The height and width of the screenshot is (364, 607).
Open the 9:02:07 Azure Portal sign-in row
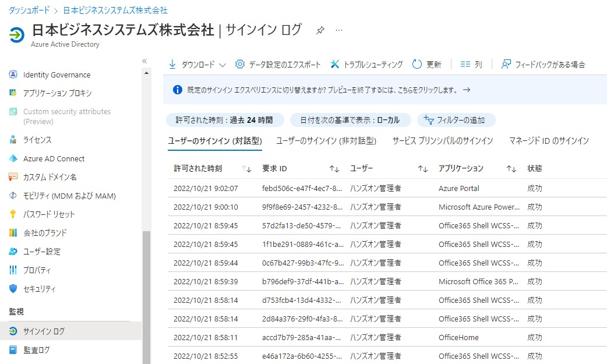coord(387,188)
